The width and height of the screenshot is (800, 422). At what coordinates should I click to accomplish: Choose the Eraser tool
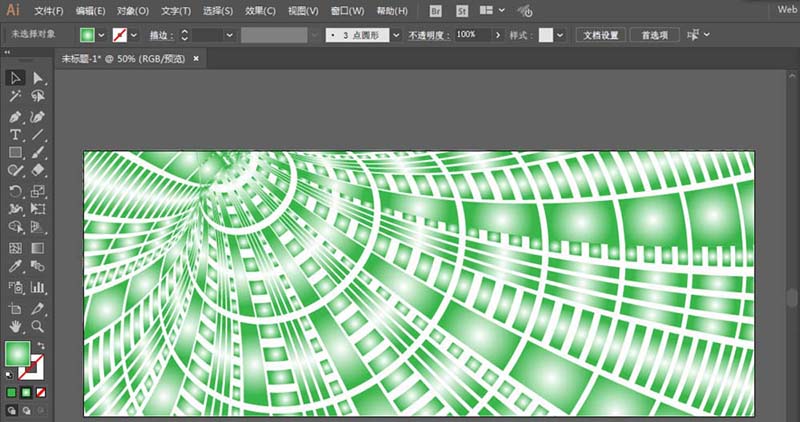pos(38,170)
